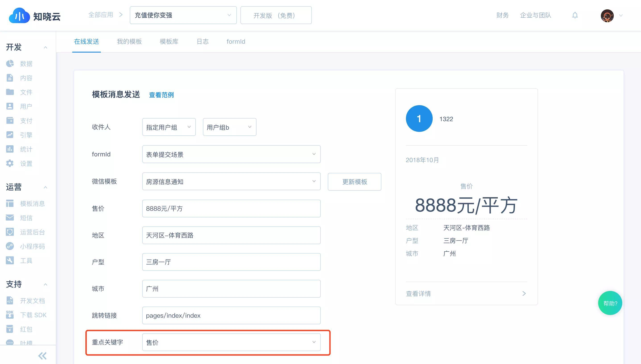Switch to the 我的模板 tab
The width and height of the screenshot is (641, 364).
pos(129,41)
